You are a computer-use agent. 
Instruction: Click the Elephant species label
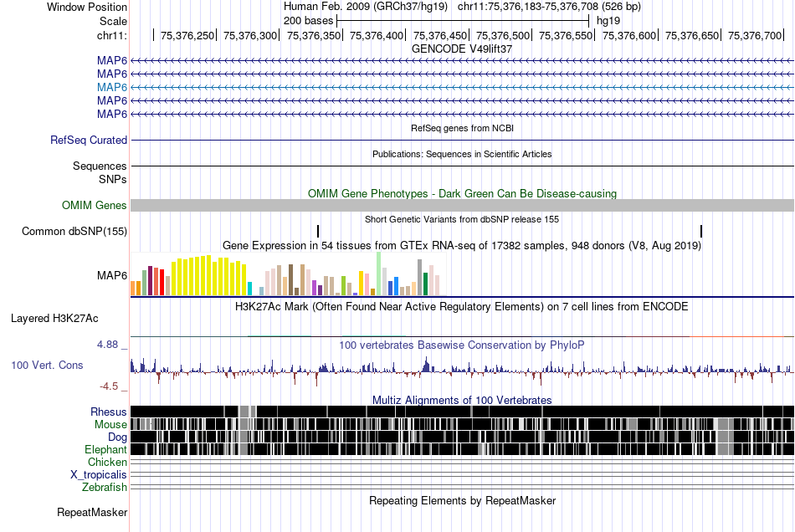pyautogui.click(x=105, y=449)
